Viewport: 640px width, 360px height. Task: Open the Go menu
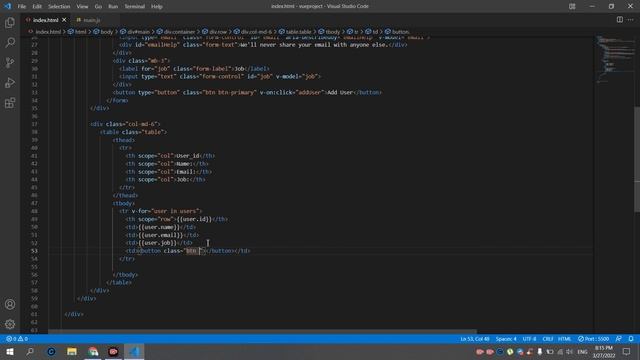pos(98,7)
